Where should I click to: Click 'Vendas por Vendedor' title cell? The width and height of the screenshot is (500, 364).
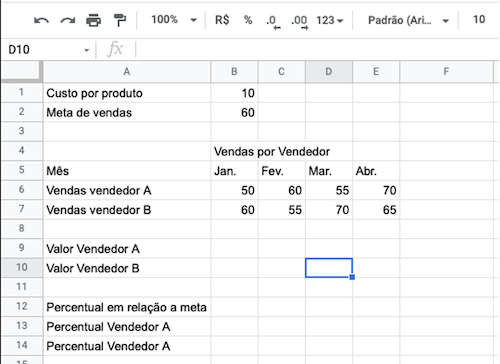pos(272,152)
